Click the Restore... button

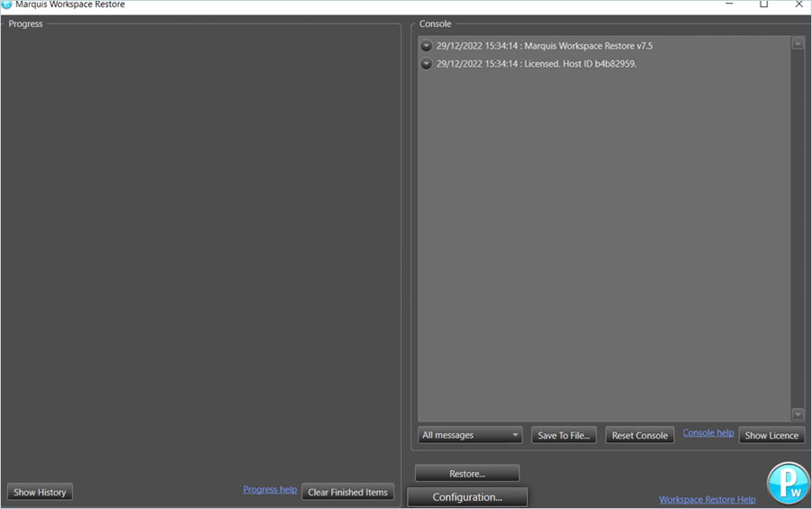pyautogui.click(x=467, y=473)
